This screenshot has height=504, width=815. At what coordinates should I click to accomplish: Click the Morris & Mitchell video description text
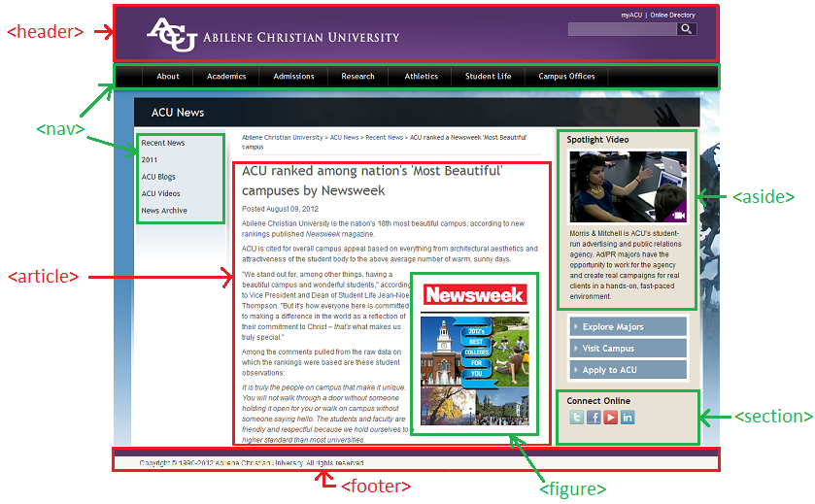[626, 265]
